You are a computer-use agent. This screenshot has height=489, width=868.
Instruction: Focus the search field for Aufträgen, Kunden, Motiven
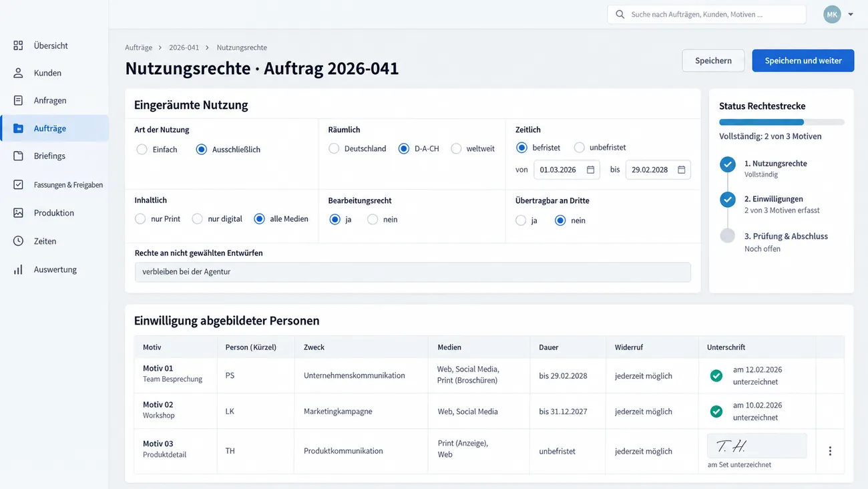click(706, 14)
